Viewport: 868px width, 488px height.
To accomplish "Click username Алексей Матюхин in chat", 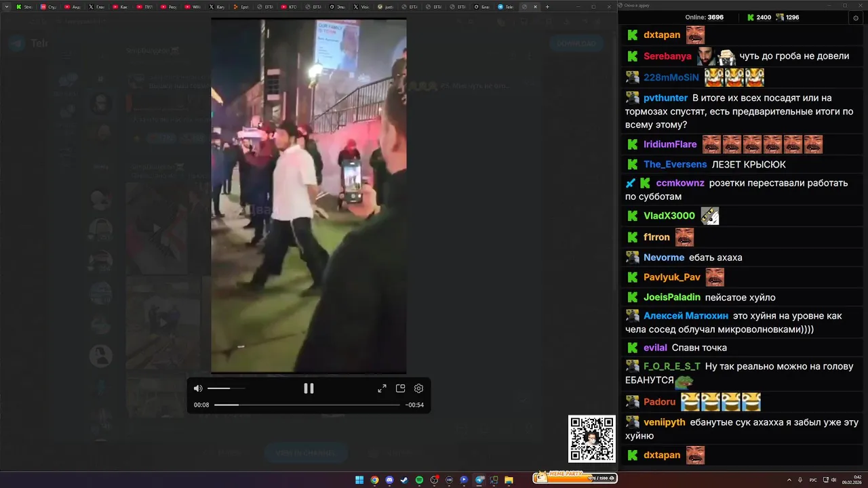I will pyautogui.click(x=686, y=316).
